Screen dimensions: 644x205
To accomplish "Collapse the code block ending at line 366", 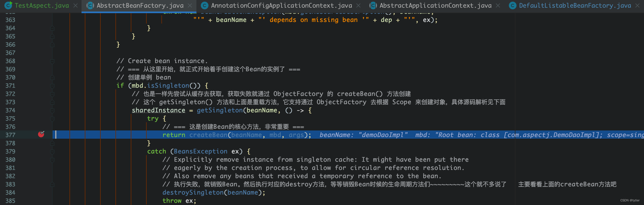I will click(x=52, y=45).
